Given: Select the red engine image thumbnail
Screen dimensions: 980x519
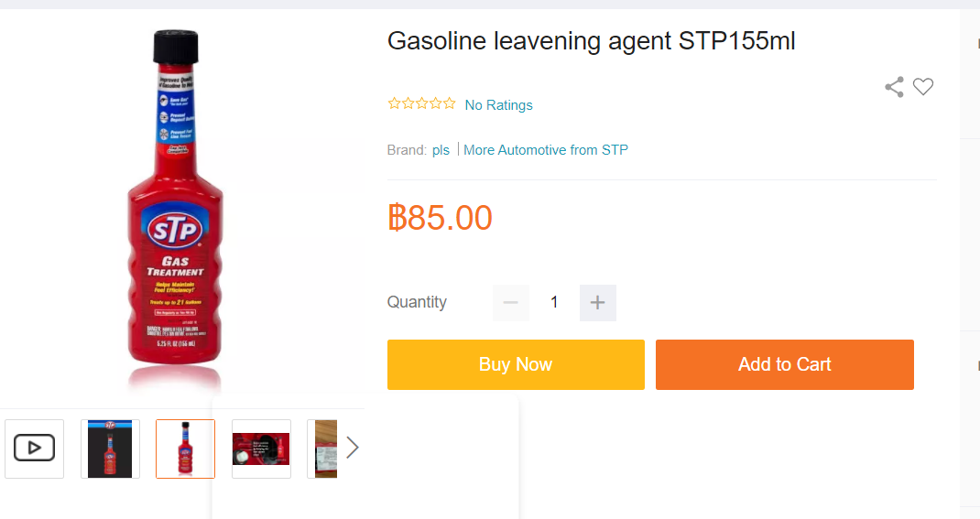Looking at the screenshot, I should coord(261,449).
